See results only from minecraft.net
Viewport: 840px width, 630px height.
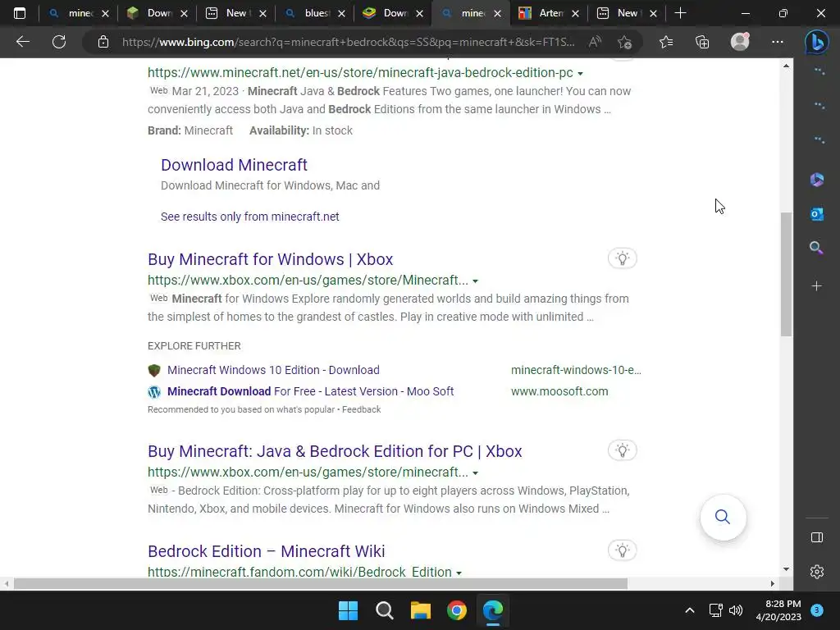(249, 217)
